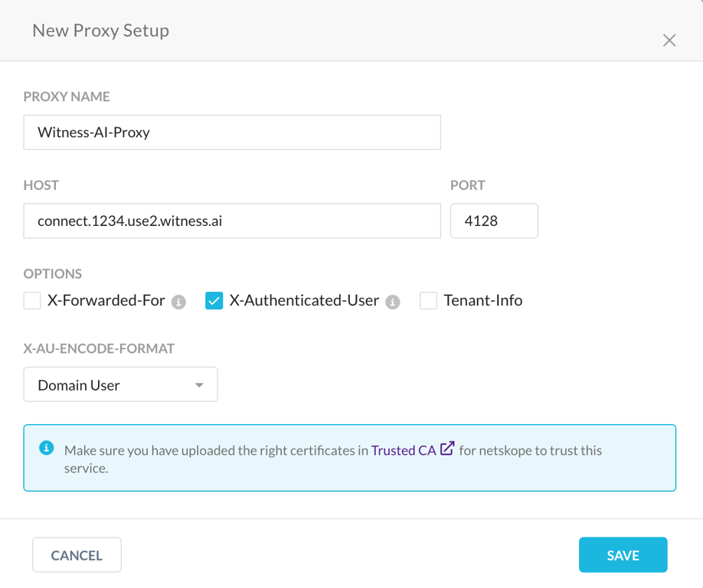Enable the X-Forwarded-For checkbox
Image resolution: width=703 pixels, height=588 pixels.
[x=32, y=301]
